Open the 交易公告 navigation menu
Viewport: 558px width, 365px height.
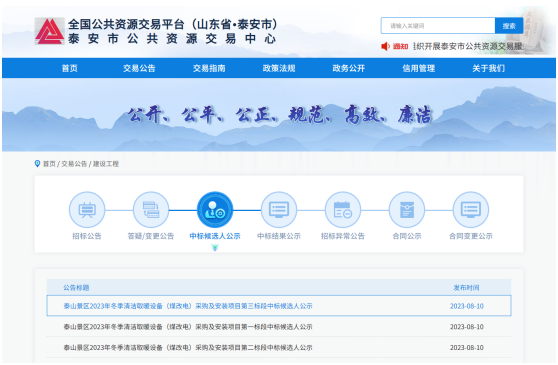coord(139,68)
